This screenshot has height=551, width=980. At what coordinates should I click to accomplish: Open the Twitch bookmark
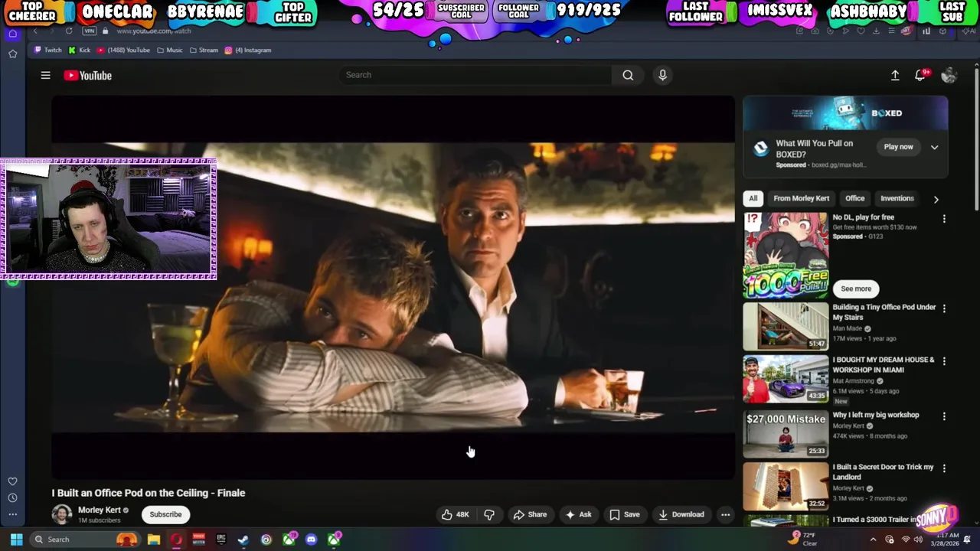47,50
